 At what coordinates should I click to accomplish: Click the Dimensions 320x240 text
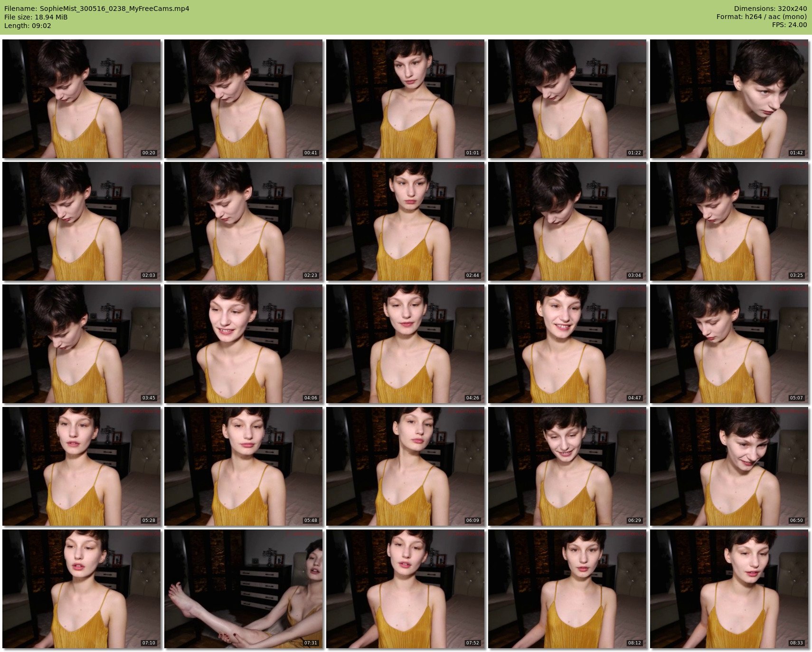coord(770,9)
